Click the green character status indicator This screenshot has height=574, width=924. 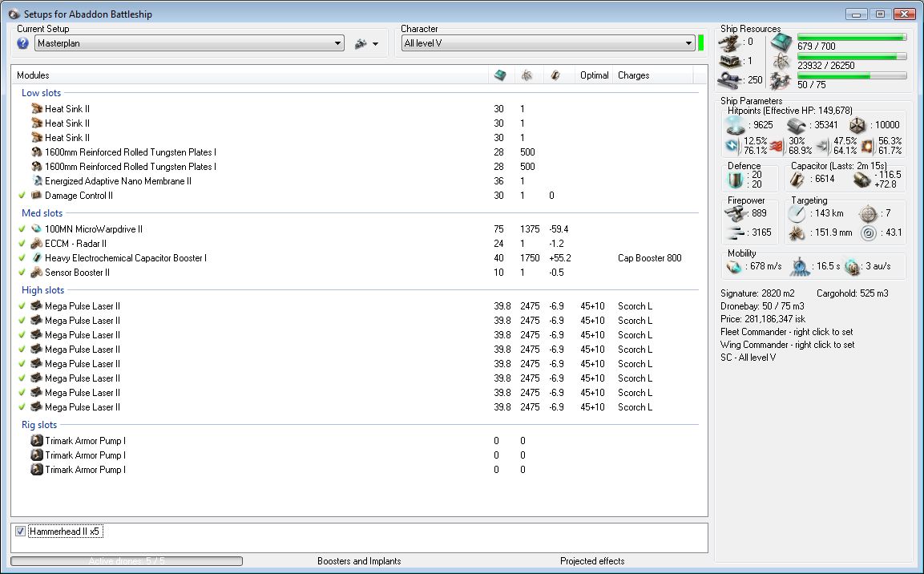[x=700, y=43]
